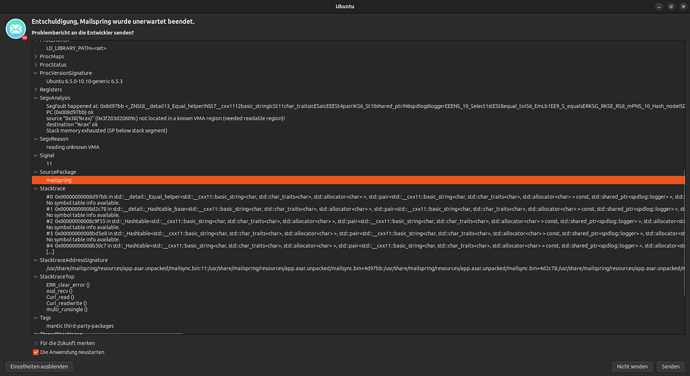This screenshot has width=690, height=376.
Task: Select the highlighted 'mailspring' row
Action: 358,180
